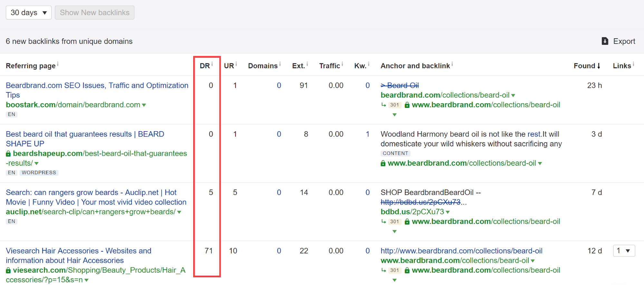Open Viesearch Hair Accessories page link
This screenshot has width=644, height=285.
coord(78,251)
